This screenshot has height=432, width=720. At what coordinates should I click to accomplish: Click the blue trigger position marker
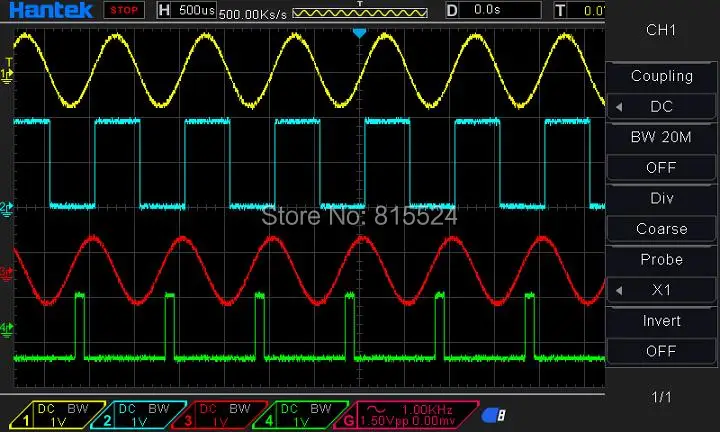(360, 33)
